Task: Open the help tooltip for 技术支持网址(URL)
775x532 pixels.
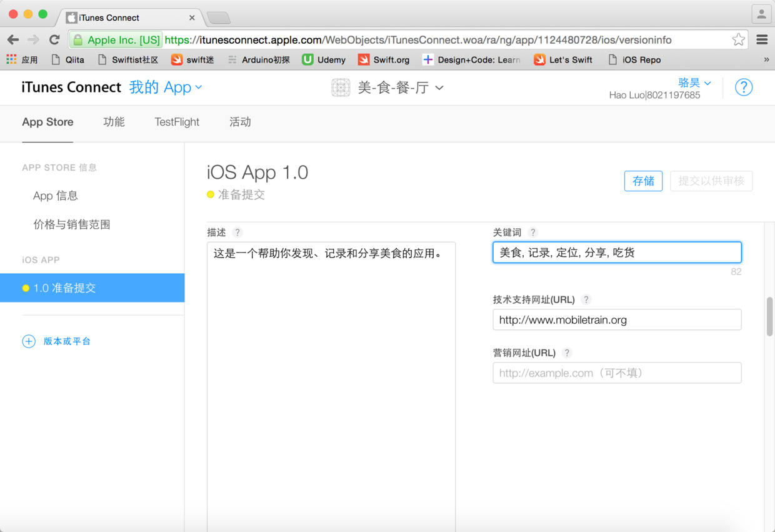Action: pos(586,299)
